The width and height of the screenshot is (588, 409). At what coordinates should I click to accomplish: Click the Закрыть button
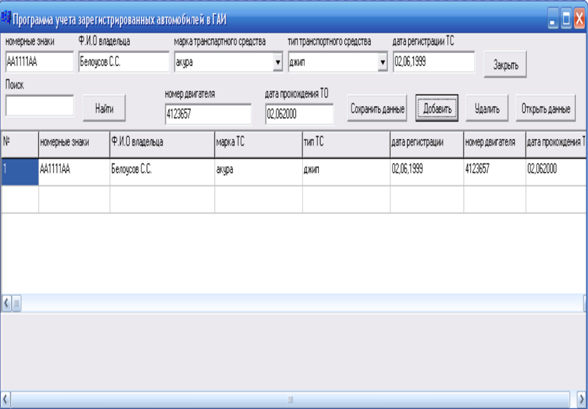(505, 64)
